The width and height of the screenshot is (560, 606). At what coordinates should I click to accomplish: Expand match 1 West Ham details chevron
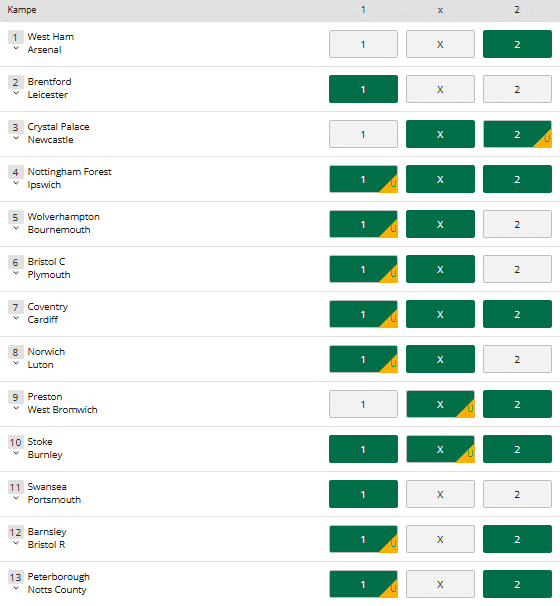[x=16, y=48]
